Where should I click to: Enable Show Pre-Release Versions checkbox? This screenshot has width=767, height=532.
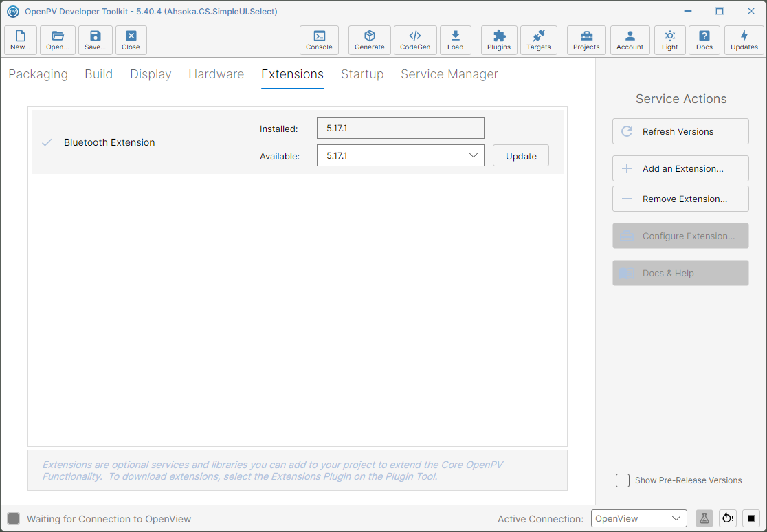click(x=623, y=480)
